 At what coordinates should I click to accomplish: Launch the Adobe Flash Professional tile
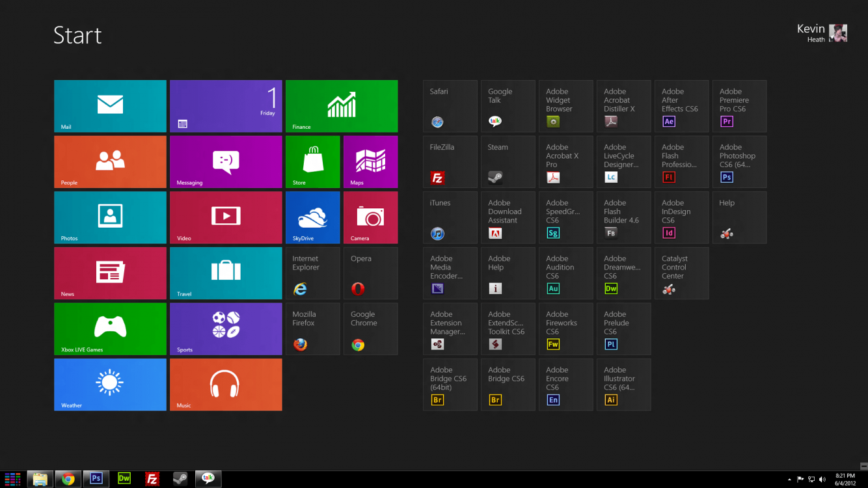click(682, 162)
